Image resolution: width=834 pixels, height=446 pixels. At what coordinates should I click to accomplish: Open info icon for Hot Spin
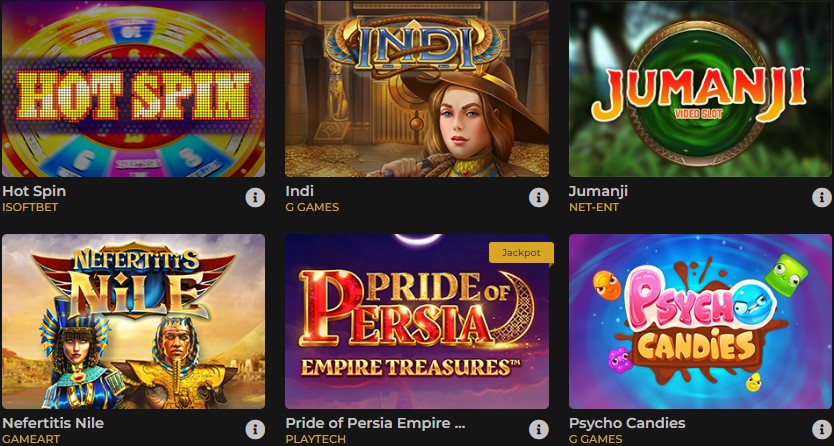tap(255, 198)
